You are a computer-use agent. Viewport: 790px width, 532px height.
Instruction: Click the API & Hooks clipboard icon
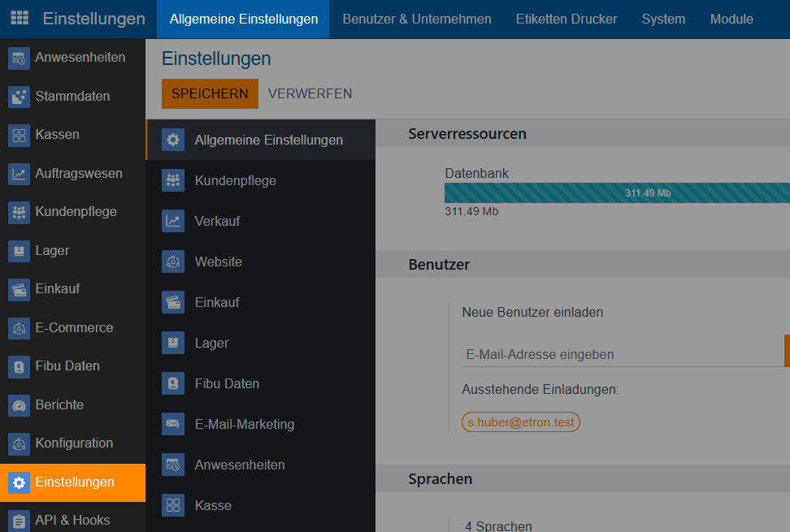[19, 521]
